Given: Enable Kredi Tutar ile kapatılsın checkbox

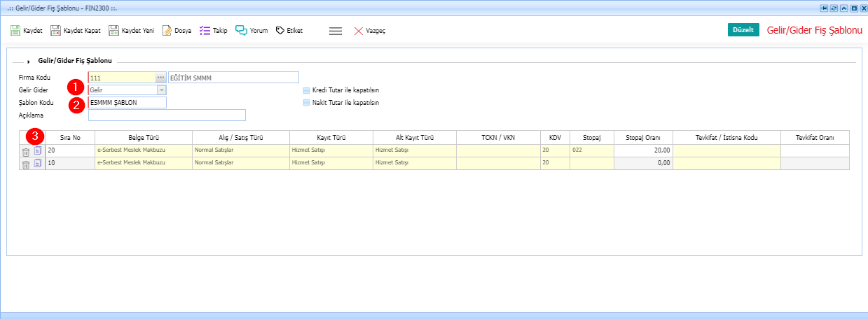Looking at the screenshot, I should coord(306,90).
